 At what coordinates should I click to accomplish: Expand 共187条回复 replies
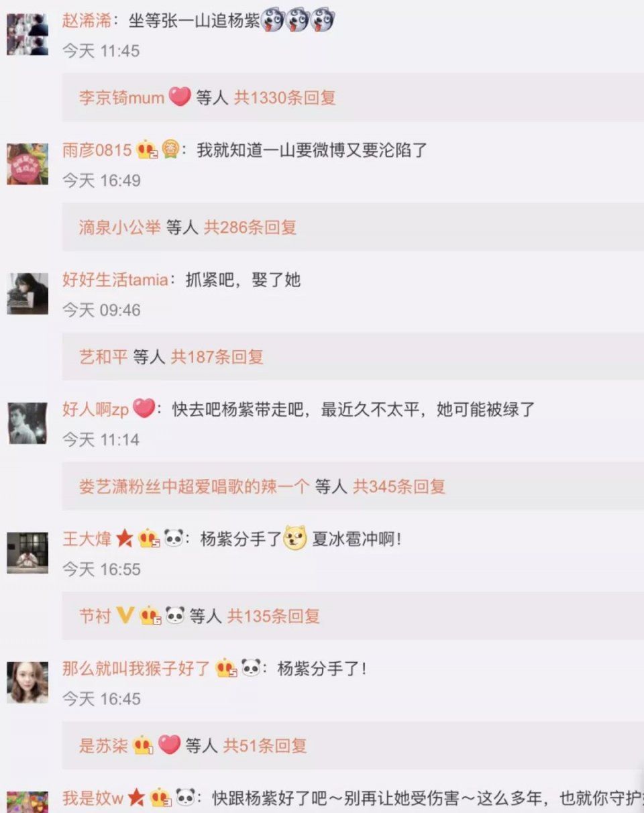(x=217, y=356)
